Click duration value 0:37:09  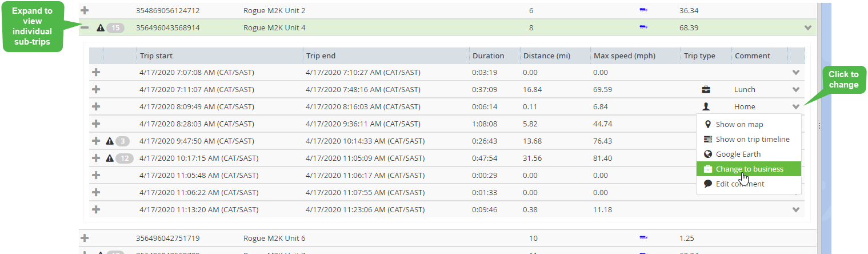(485, 89)
